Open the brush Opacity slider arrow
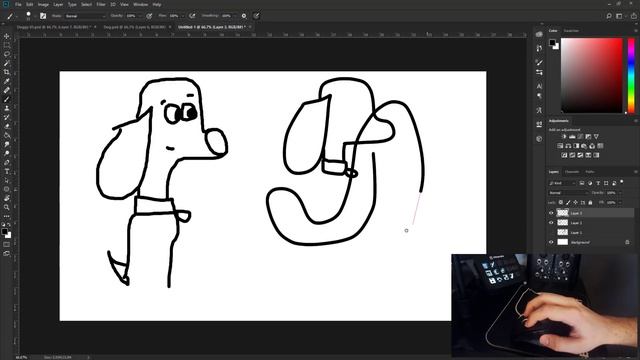 coord(140,16)
